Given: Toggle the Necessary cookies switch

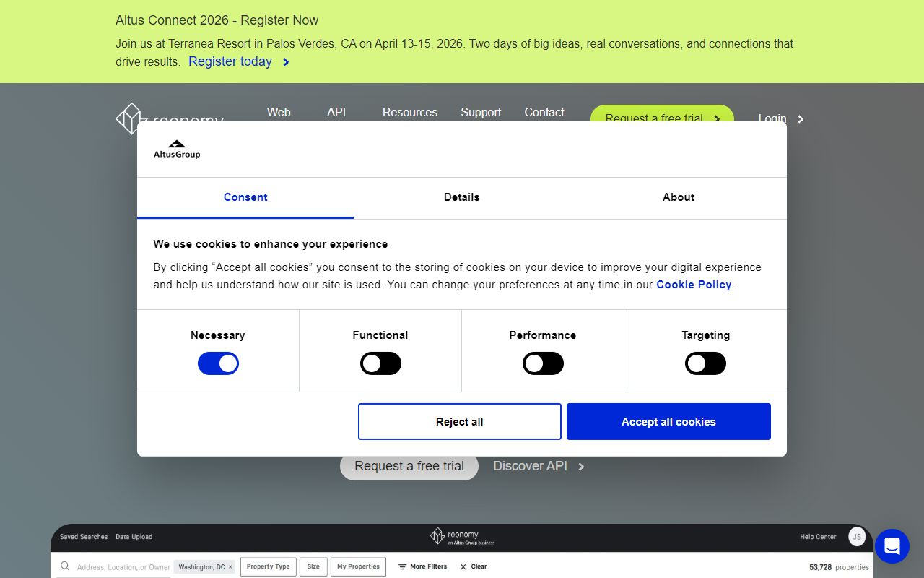Looking at the screenshot, I should (x=218, y=363).
